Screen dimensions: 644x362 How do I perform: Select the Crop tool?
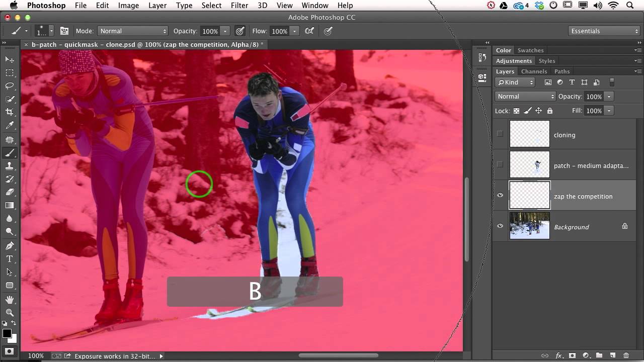10,112
